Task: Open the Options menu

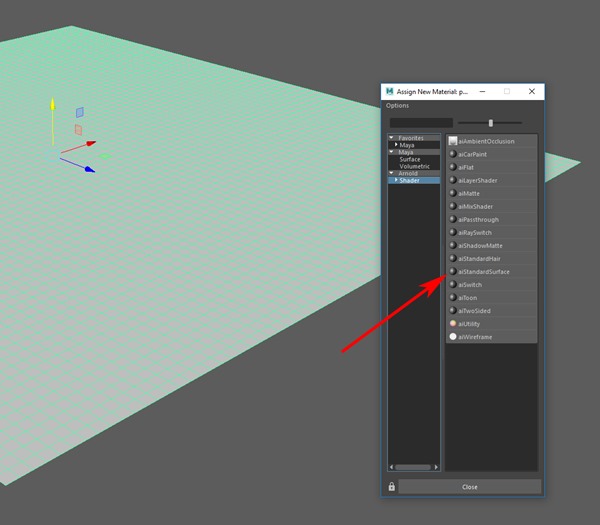Action: [397, 106]
